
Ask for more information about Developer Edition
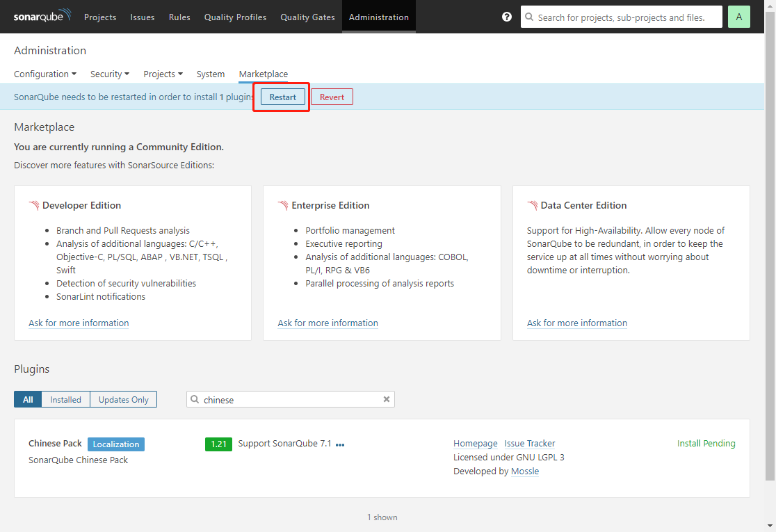point(79,323)
